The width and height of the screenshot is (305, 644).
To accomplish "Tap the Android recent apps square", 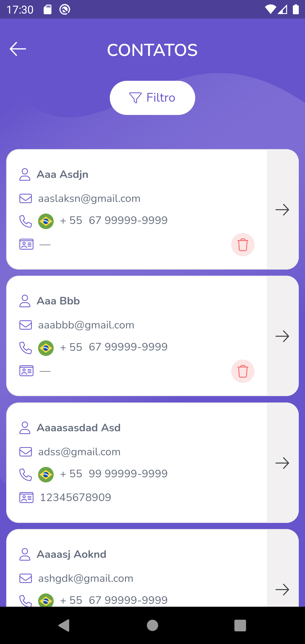I will click(x=240, y=625).
